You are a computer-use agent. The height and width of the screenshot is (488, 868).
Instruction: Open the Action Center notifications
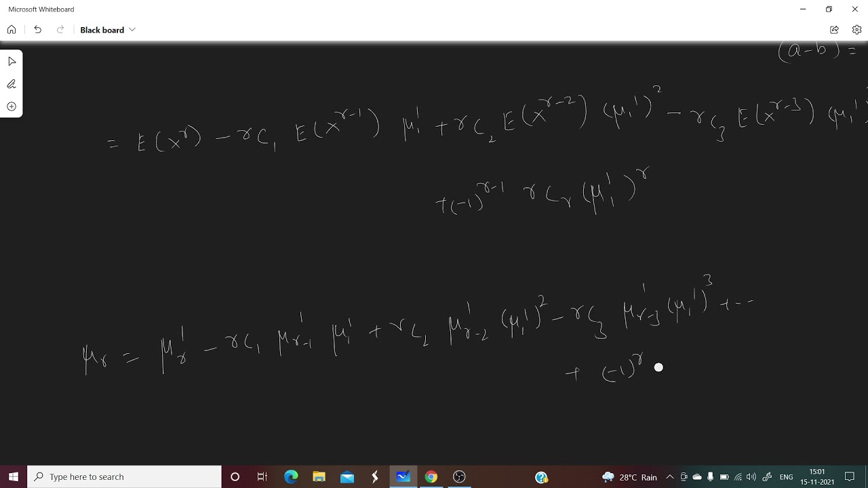tap(850, 476)
